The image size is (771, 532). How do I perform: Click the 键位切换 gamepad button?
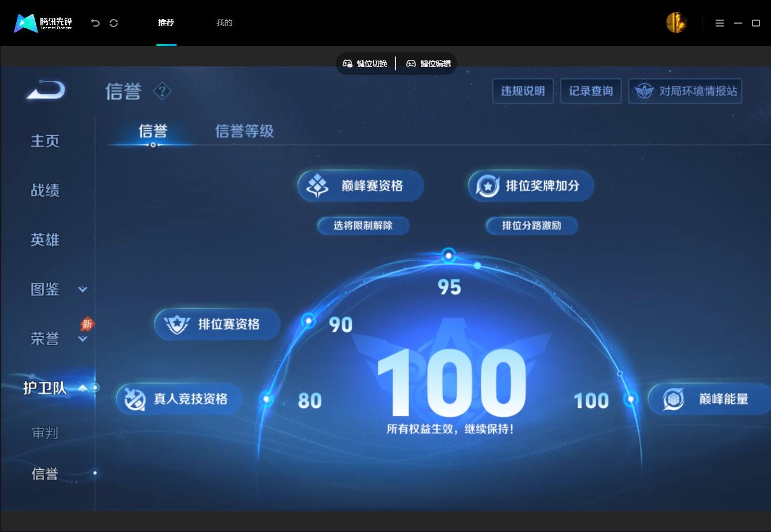[x=365, y=63]
